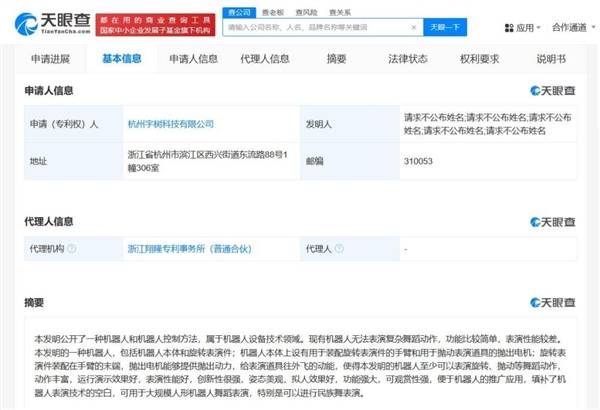This screenshot has height=410, width=600.
Task: Click the 地址 label cell
Action: click(74, 161)
